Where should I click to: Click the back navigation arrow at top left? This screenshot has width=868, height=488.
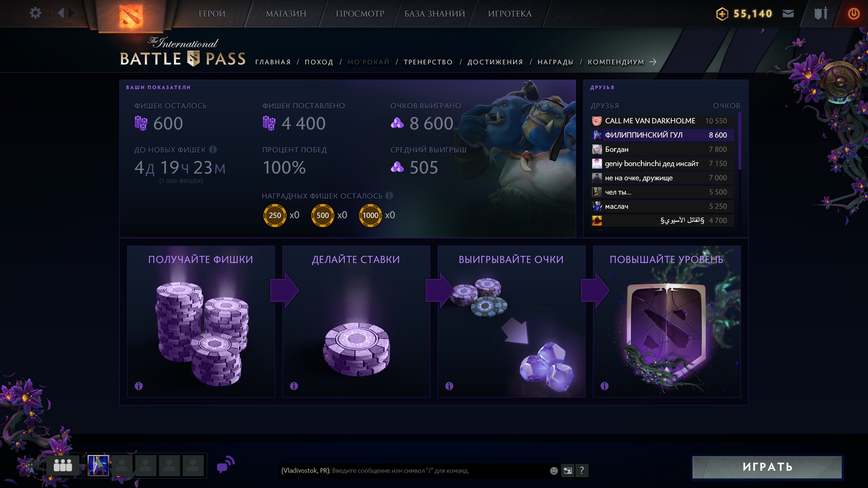click(x=61, y=13)
